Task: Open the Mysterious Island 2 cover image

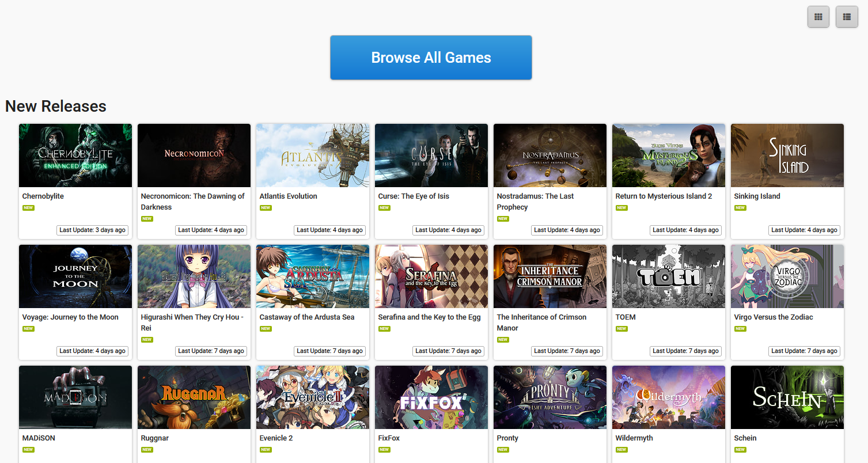Action: (669, 155)
